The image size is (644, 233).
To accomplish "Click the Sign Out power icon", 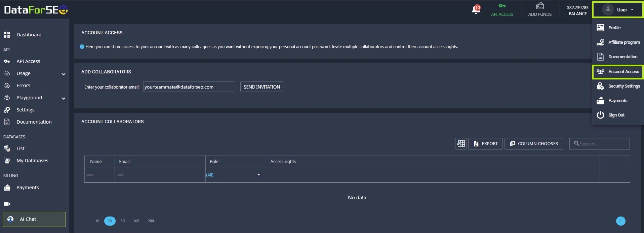I will tap(600, 115).
